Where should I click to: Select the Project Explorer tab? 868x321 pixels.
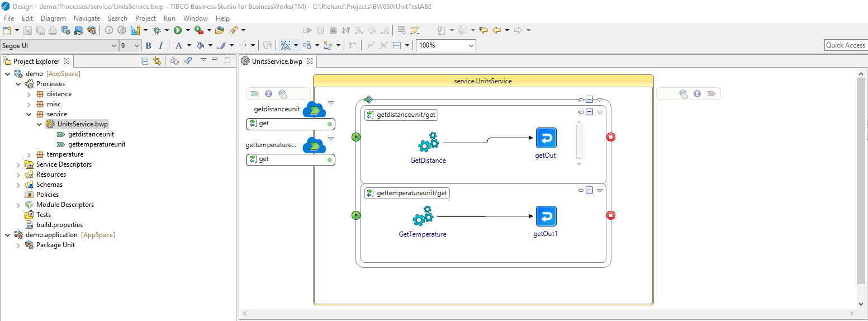tap(36, 62)
